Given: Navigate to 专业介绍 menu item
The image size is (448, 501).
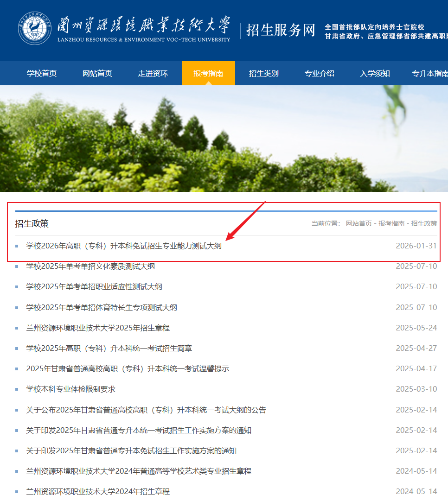Looking at the screenshot, I should pos(319,73).
